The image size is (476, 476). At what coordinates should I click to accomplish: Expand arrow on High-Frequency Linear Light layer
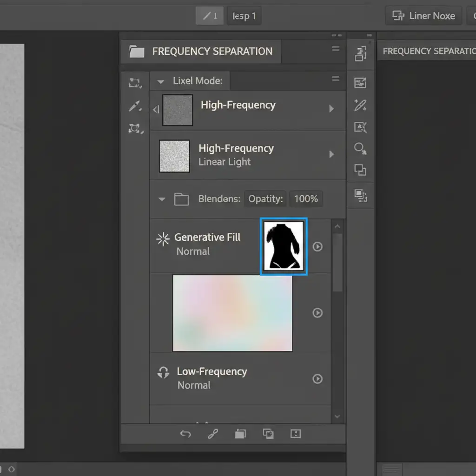point(331,154)
